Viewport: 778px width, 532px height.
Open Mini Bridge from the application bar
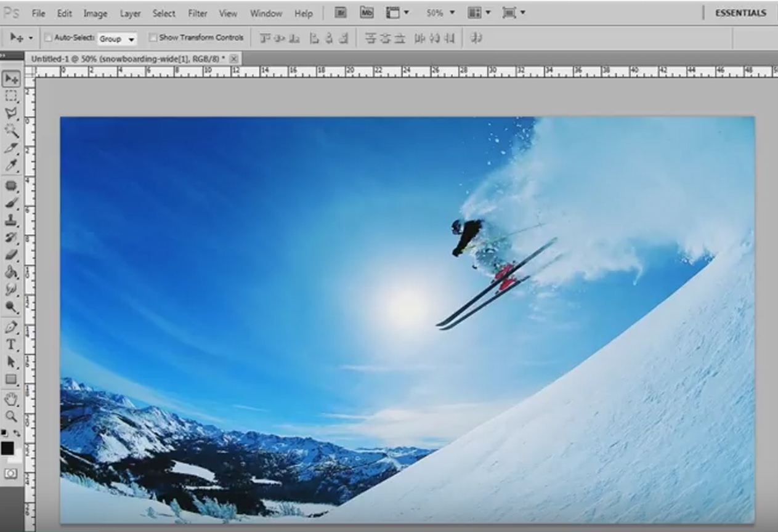[x=367, y=12]
